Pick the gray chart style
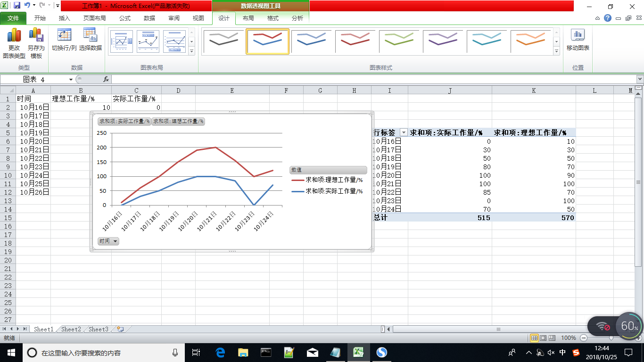644x362 pixels. [224, 41]
